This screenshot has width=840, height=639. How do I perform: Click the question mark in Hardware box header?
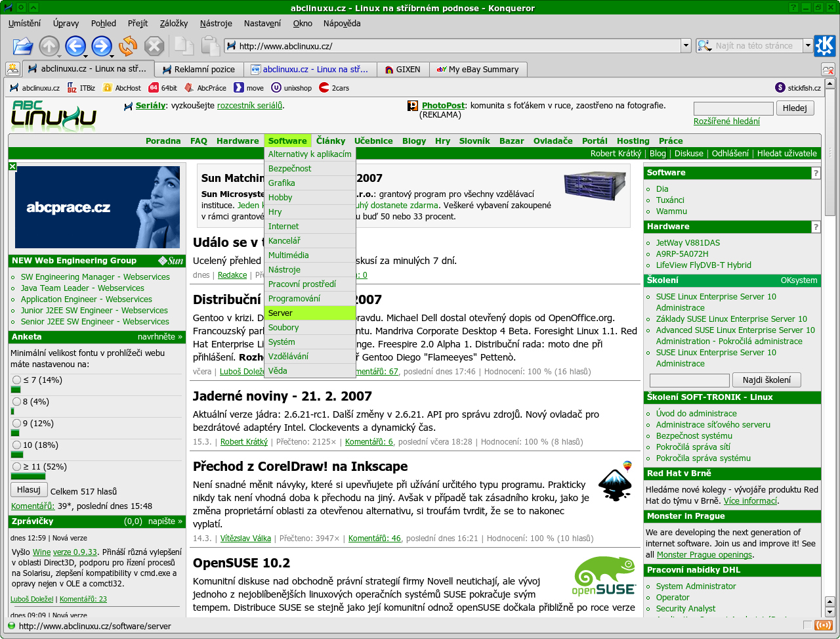(816, 227)
